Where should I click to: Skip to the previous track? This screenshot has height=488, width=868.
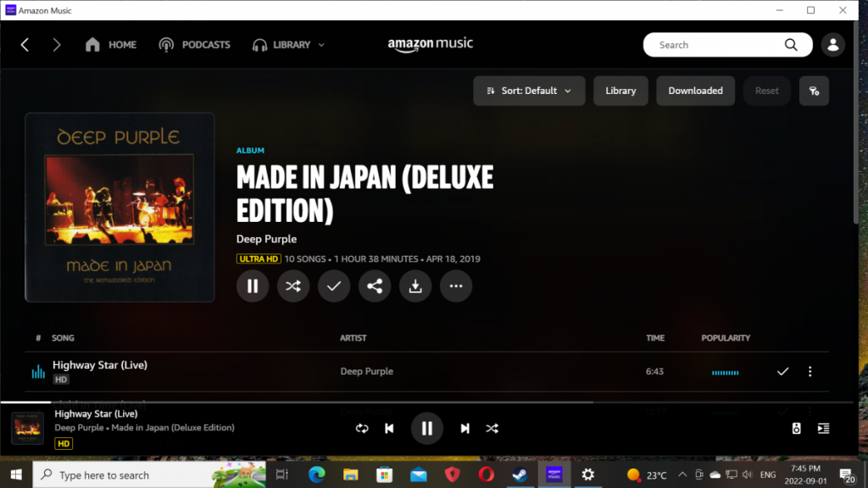[389, 428]
